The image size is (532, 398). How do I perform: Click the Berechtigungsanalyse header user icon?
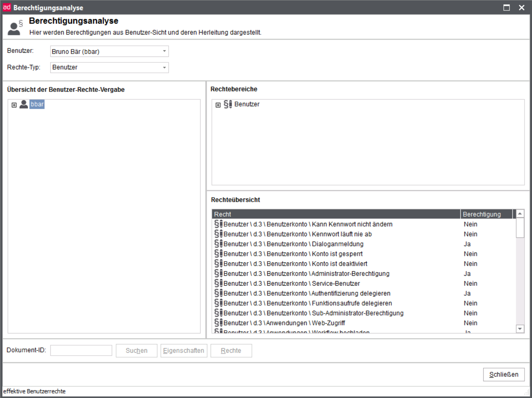15,28
